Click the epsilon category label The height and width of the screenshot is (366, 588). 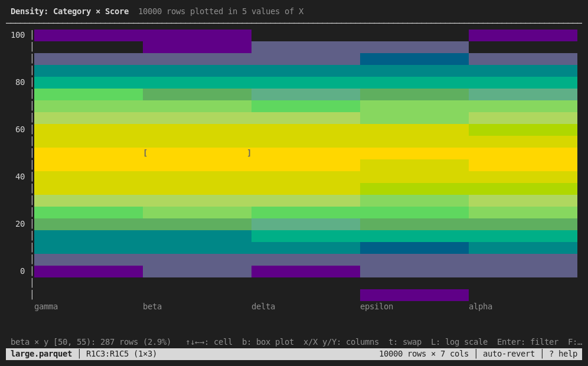click(x=377, y=307)
